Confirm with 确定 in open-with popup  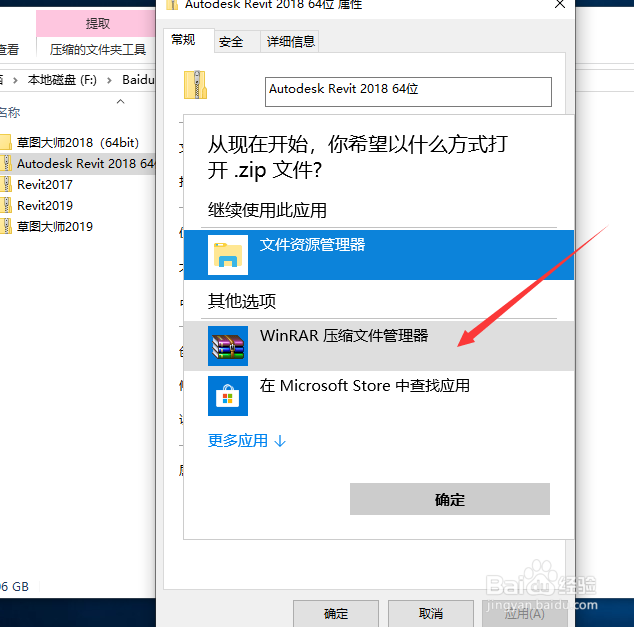pos(450,499)
